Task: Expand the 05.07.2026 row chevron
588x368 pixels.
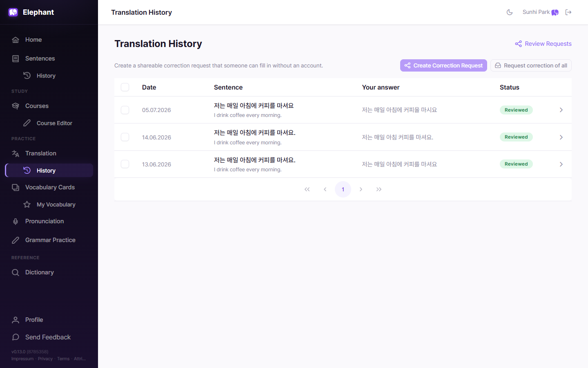Action: pos(561,110)
